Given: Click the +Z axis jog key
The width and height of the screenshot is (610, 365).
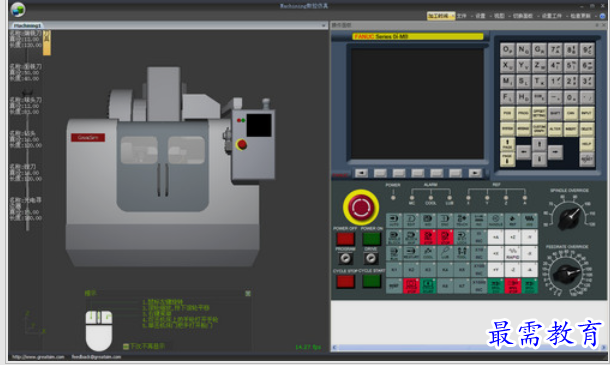Looking at the screenshot, I should click(513, 237).
